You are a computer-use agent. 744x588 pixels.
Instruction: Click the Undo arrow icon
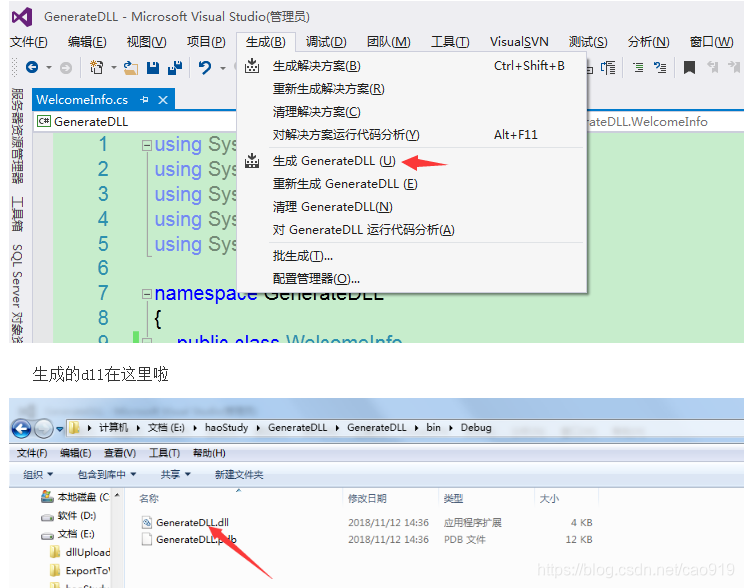(205, 68)
